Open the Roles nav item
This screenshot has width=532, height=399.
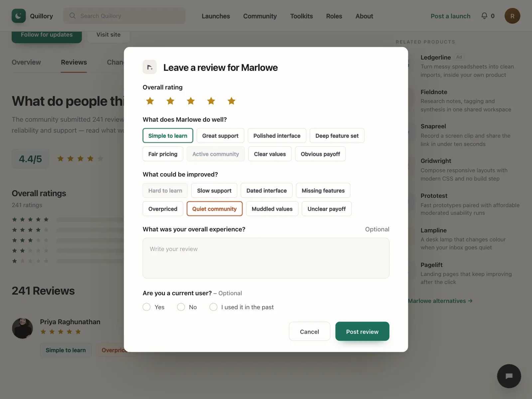[x=334, y=16]
